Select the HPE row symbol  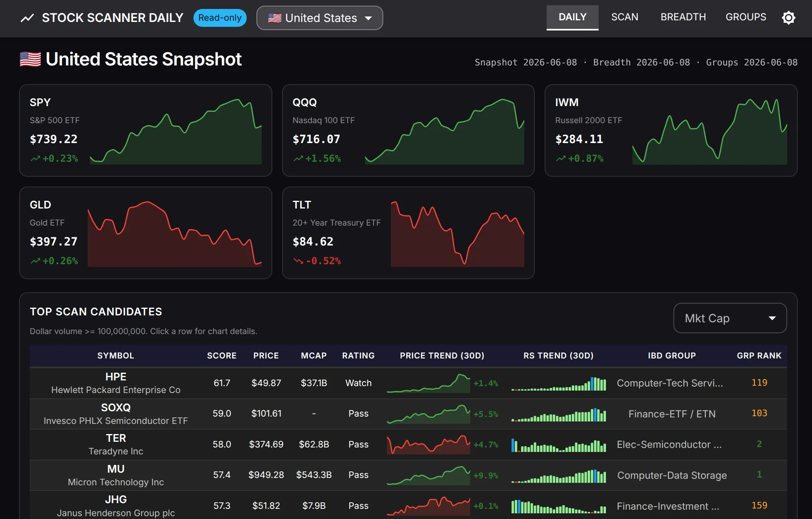click(116, 377)
